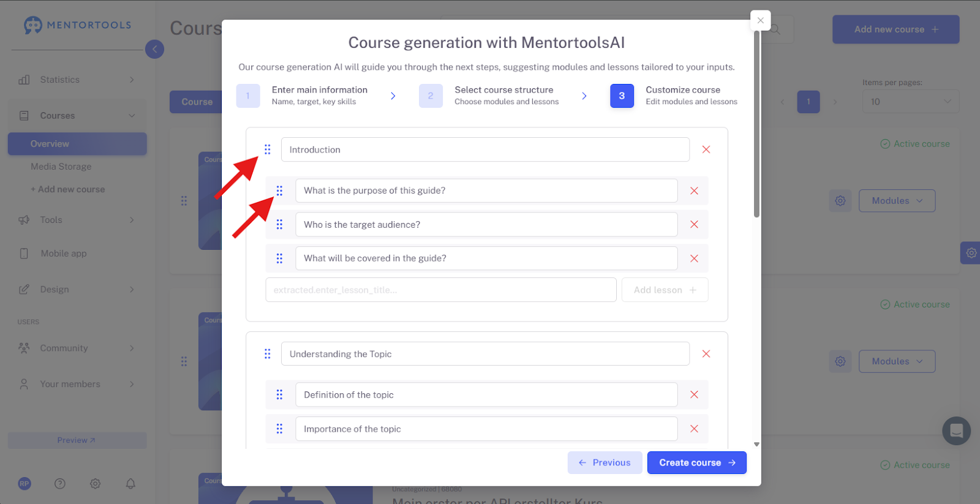980x504 pixels.
Task: Go to step 2 Select course structure
Action: [x=489, y=96]
